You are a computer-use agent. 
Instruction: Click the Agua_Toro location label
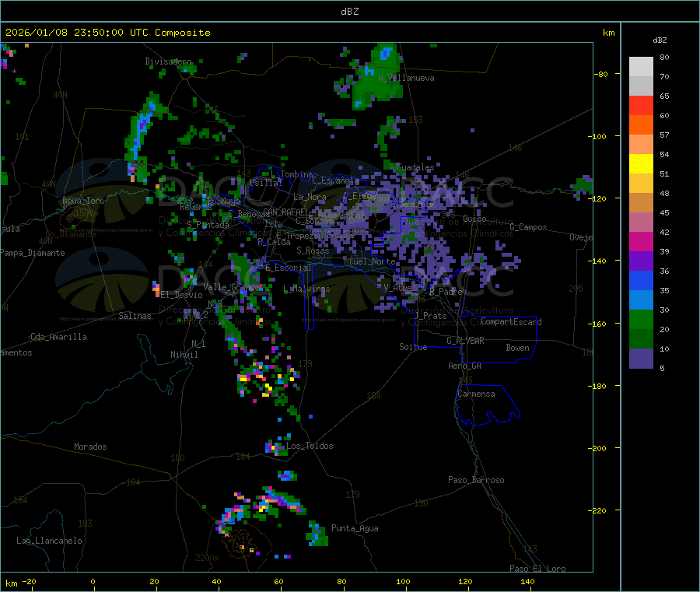point(83,201)
